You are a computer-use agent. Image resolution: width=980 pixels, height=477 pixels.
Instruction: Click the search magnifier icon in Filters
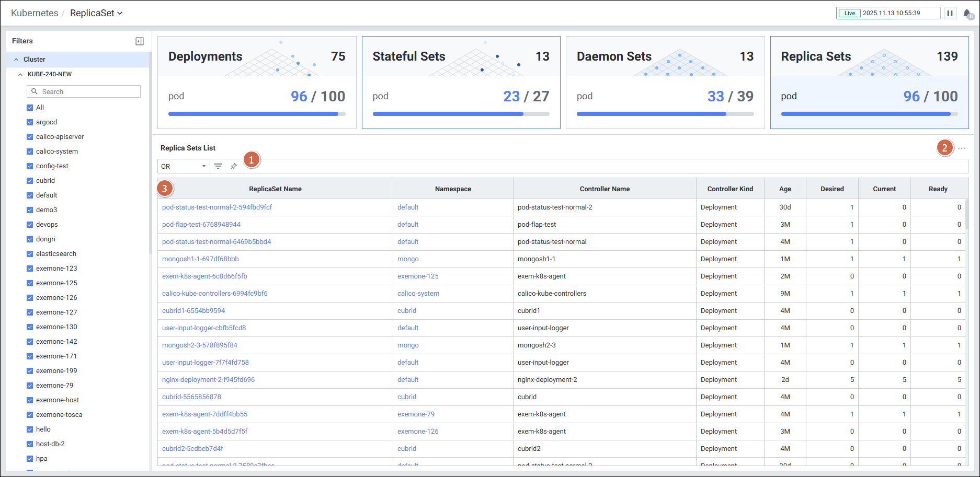pyautogui.click(x=35, y=91)
